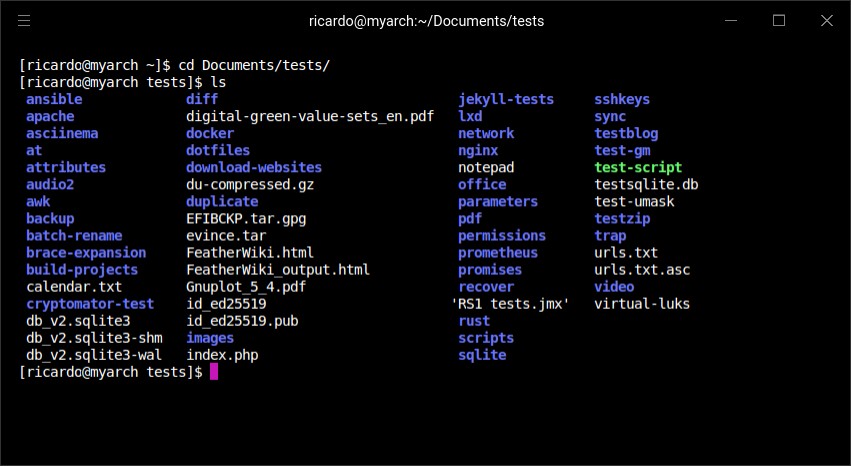Click the window title ricardo@myarch:~/Documents/tests
The height and width of the screenshot is (466, 851).
tap(426, 21)
